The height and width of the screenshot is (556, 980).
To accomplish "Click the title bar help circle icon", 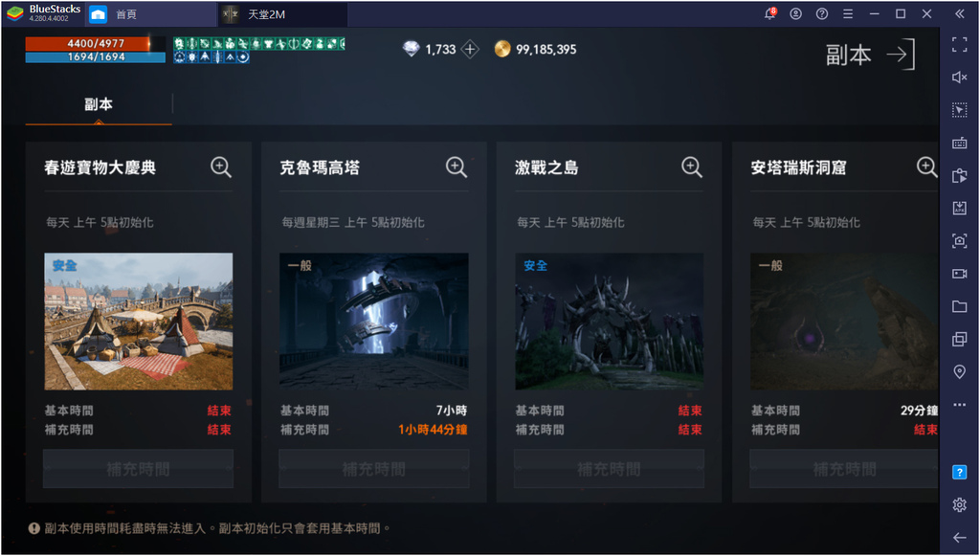I will (821, 13).
